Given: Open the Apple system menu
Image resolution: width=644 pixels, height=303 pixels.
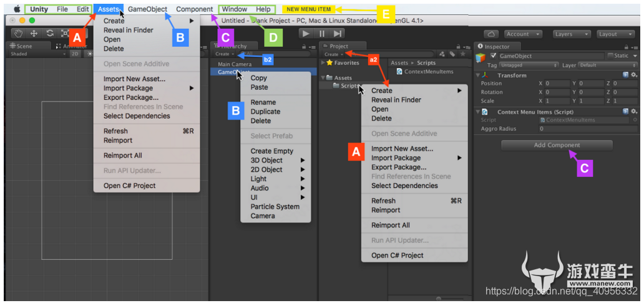Looking at the screenshot, I should [17, 9].
